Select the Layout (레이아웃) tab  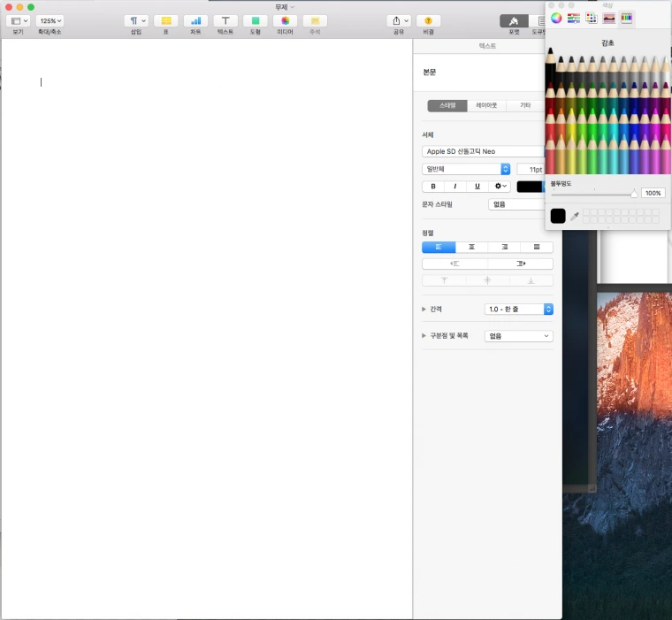coord(486,105)
